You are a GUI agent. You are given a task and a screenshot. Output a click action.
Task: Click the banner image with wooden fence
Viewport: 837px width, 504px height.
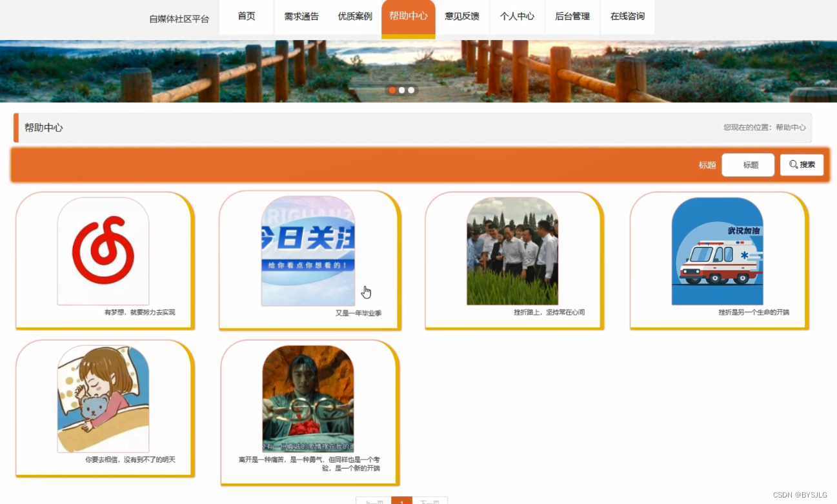click(x=418, y=71)
